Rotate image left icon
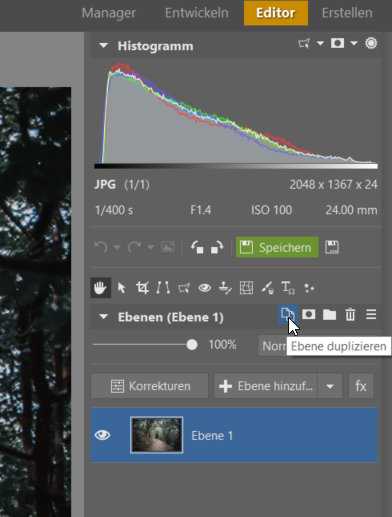Viewport: 392px width, 517px height. pyautogui.click(x=197, y=247)
